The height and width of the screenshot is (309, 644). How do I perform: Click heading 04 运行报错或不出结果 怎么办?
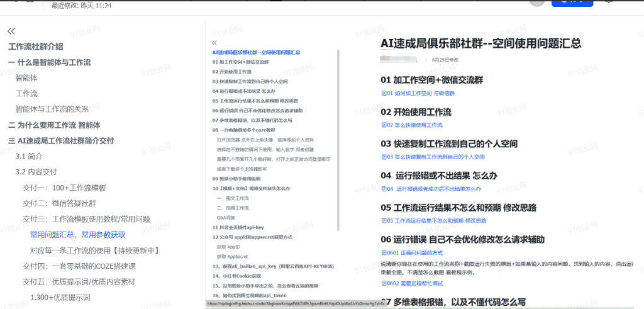tap(439, 176)
